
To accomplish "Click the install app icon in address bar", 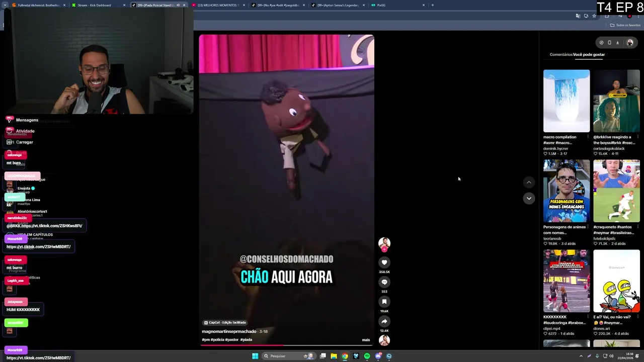I will [x=586, y=16].
